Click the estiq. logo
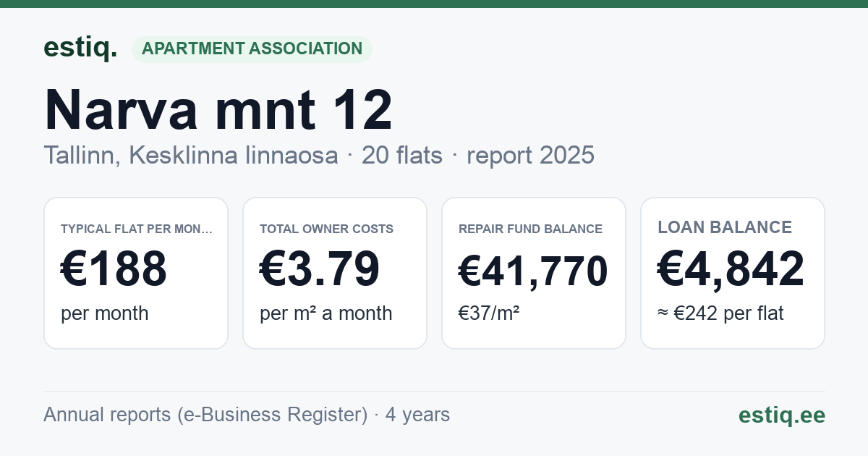This screenshot has height=456, width=868. (x=80, y=48)
